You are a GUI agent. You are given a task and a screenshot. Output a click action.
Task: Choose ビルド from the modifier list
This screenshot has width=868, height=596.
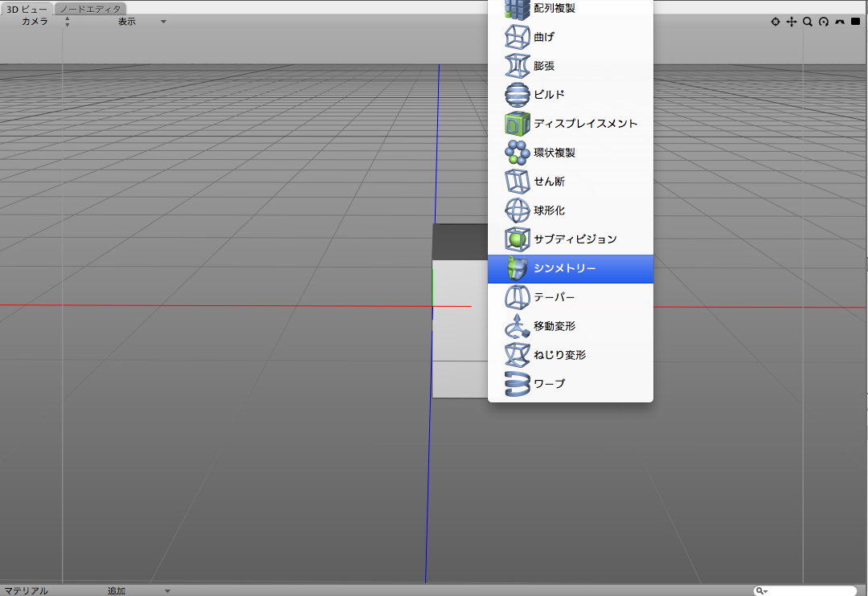click(570, 95)
